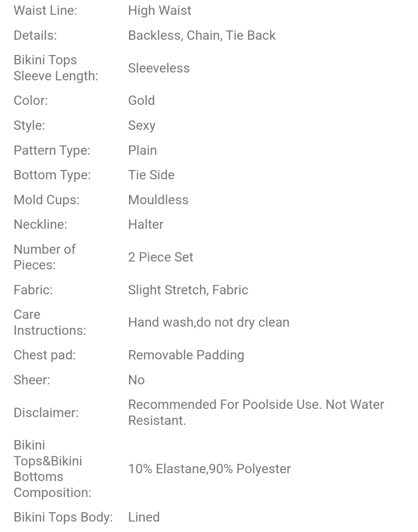Select the "Sleeveless" value
Image resolution: width=418 pixels, height=532 pixels.
tap(159, 68)
